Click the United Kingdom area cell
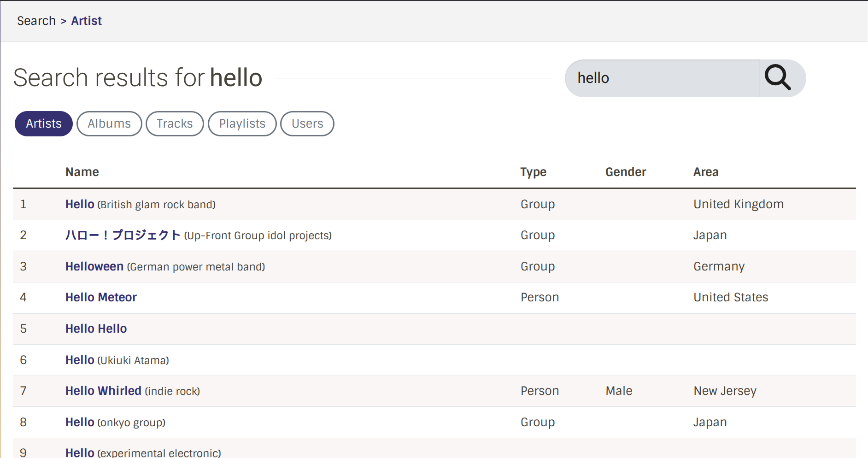 tap(739, 204)
